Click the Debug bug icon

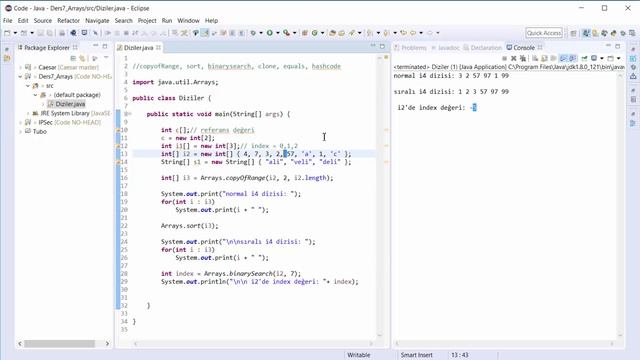tap(253, 33)
